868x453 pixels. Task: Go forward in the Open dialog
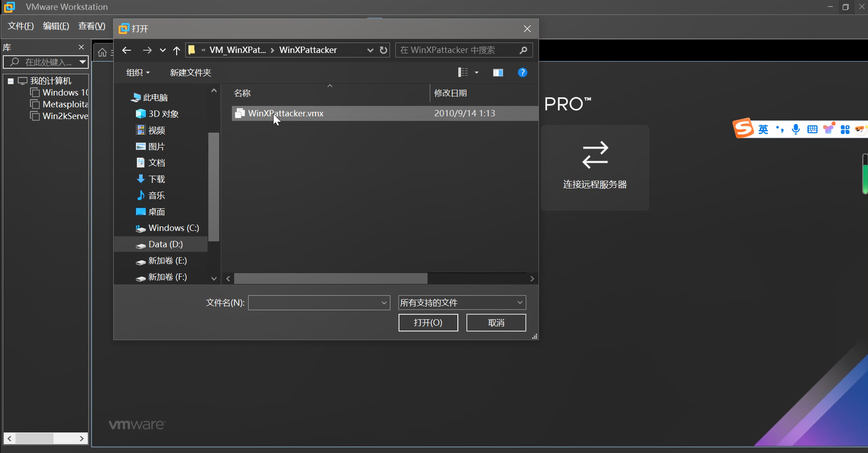[147, 50]
